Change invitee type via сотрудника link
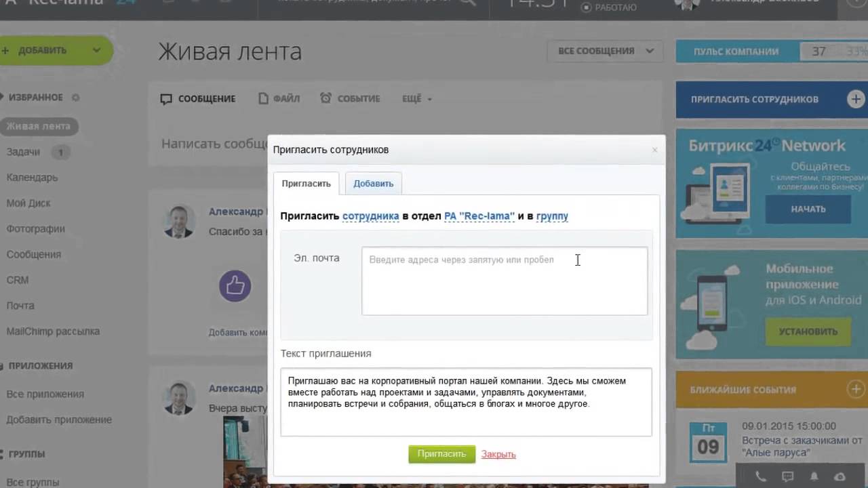 (x=371, y=216)
